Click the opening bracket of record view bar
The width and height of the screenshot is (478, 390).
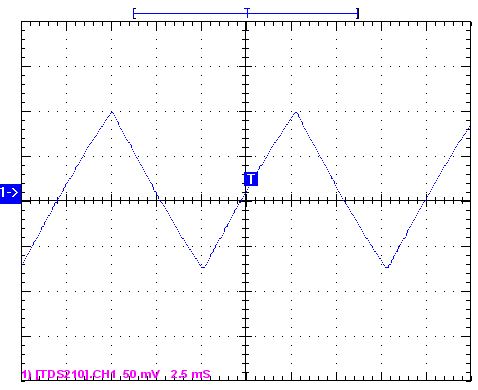(134, 14)
